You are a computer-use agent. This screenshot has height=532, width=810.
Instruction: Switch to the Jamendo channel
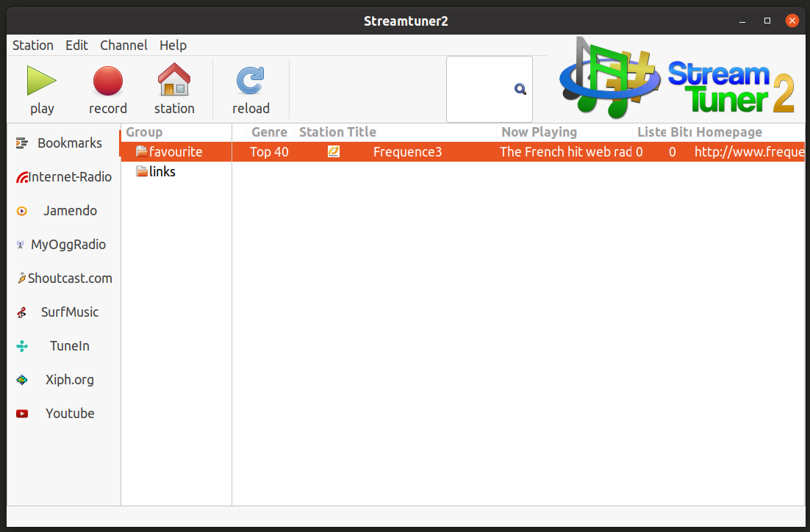pos(63,211)
